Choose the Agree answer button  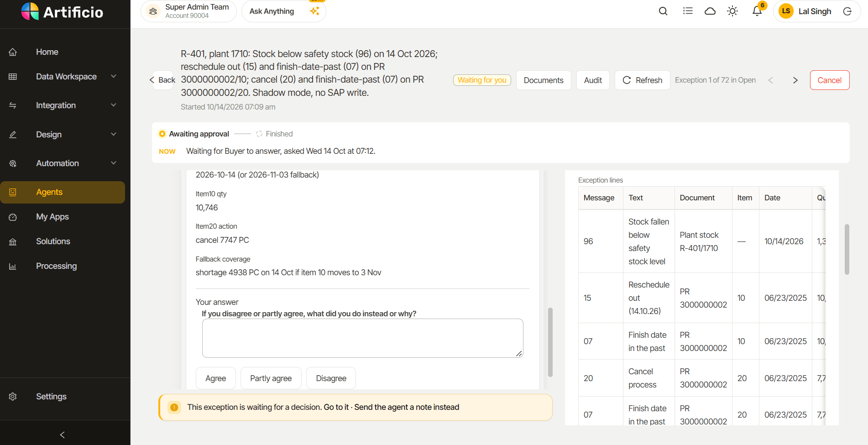pyautogui.click(x=215, y=378)
